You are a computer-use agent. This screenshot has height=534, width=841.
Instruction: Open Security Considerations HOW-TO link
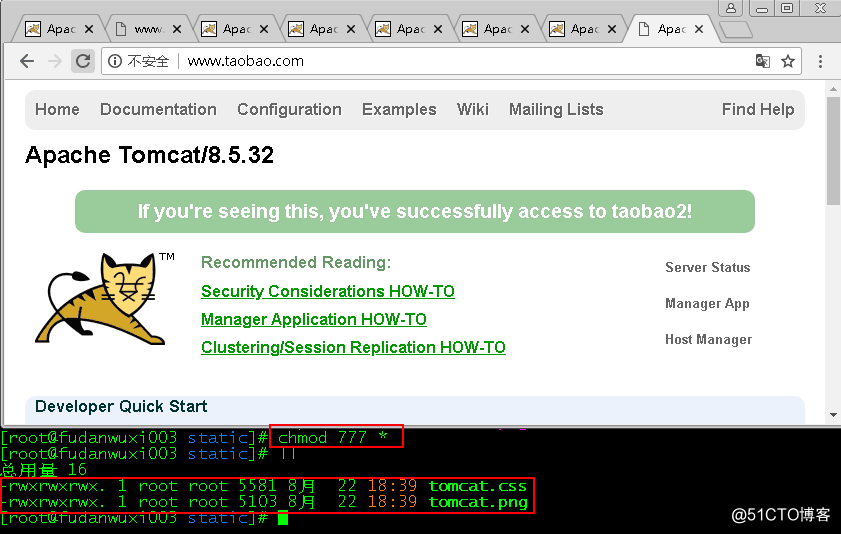328,291
